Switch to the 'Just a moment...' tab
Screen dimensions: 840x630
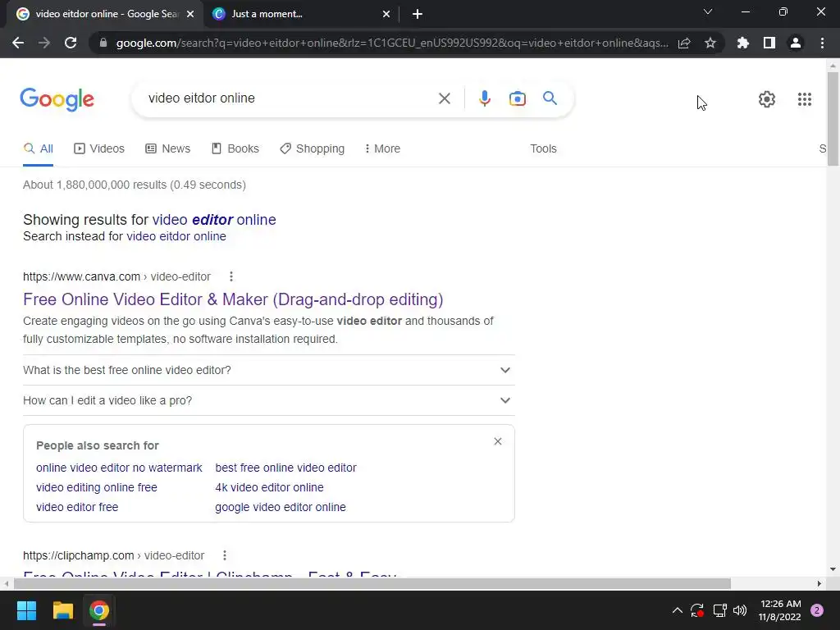(302, 14)
